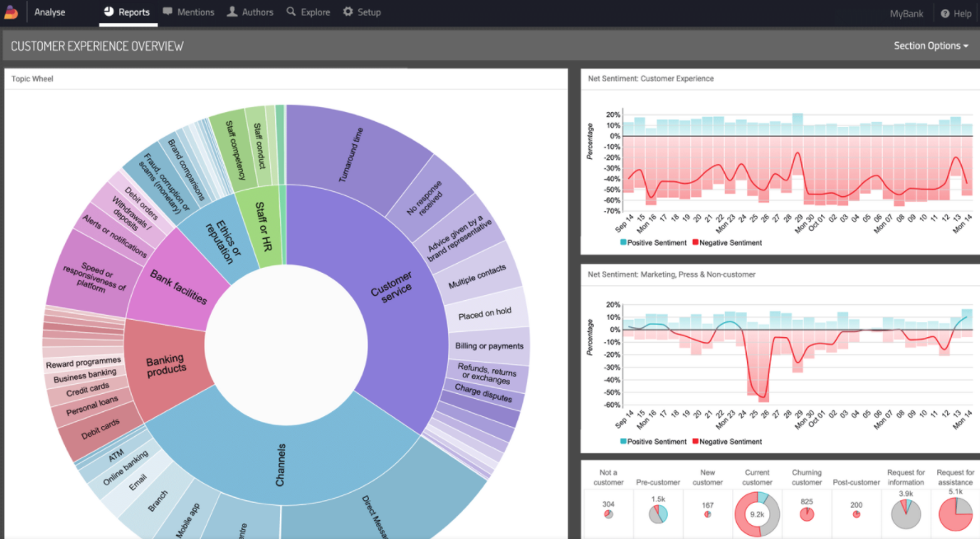Click the Net Sentiment: Customer Experience title
The image size is (980, 539).
point(651,79)
